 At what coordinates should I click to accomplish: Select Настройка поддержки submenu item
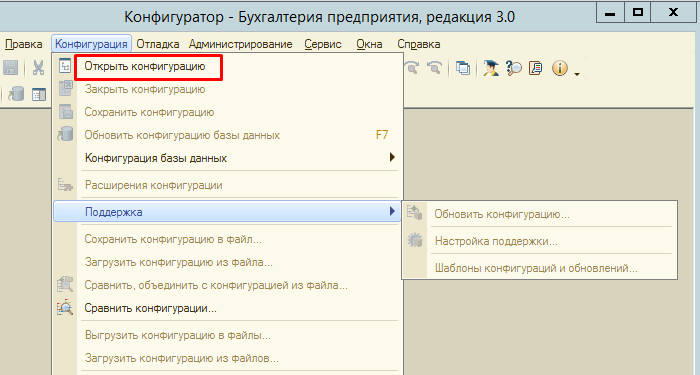click(x=540, y=242)
